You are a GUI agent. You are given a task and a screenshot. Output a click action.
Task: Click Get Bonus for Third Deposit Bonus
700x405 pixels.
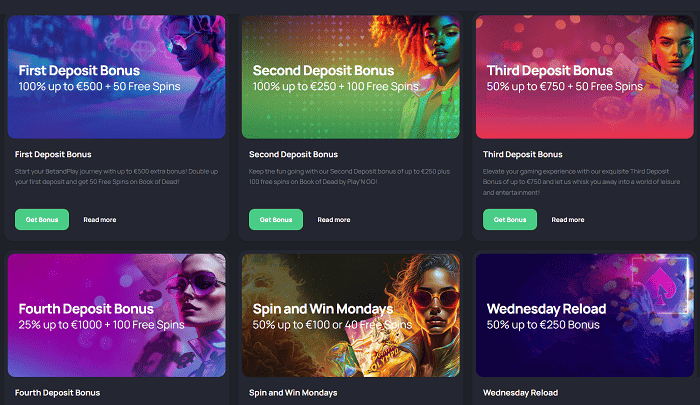pyautogui.click(x=510, y=220)
